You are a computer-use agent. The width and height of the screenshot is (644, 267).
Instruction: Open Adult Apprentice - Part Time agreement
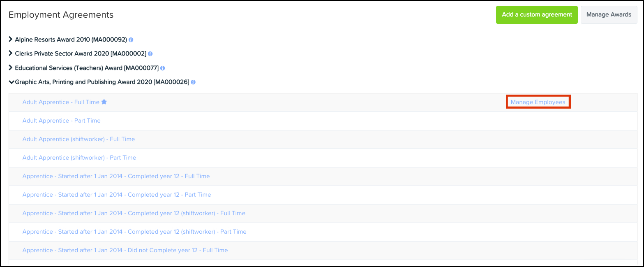click(x=61, y=121)
